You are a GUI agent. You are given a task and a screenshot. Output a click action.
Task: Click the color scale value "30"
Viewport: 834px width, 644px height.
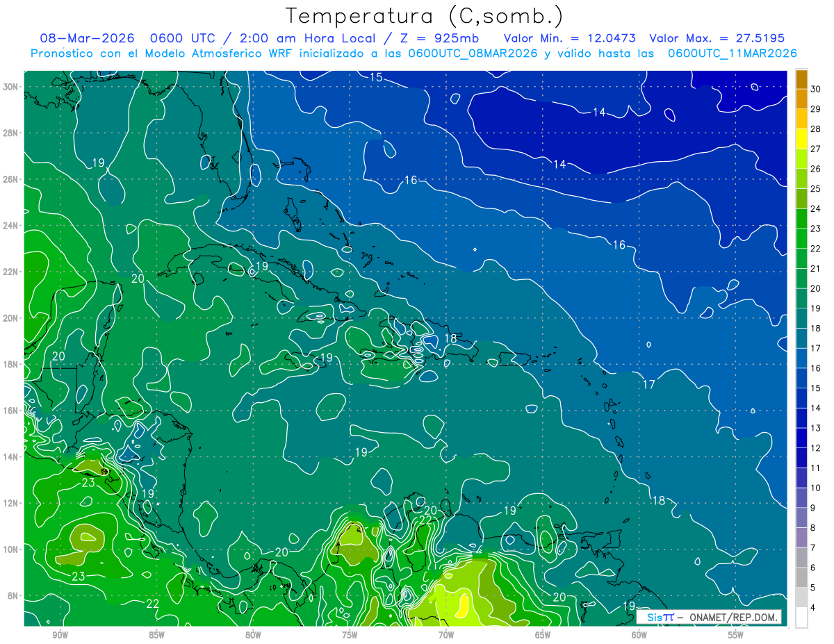(x=815, y=88)
